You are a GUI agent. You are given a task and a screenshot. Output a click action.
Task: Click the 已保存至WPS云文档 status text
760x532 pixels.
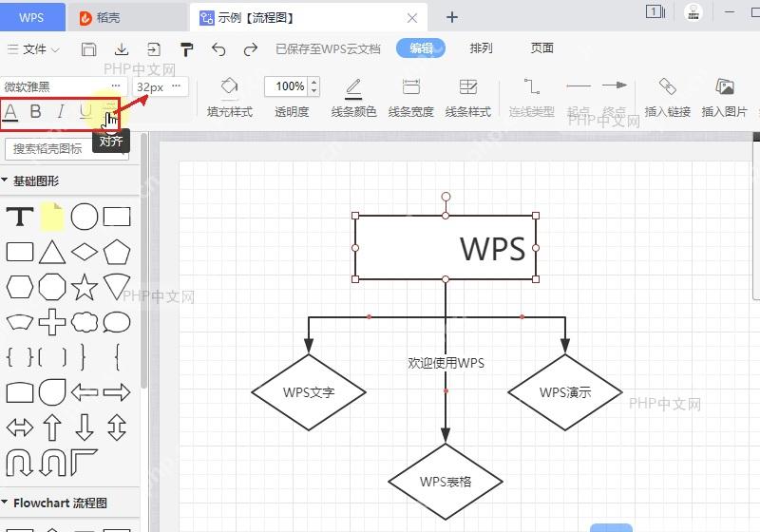(x=328, y=49)
